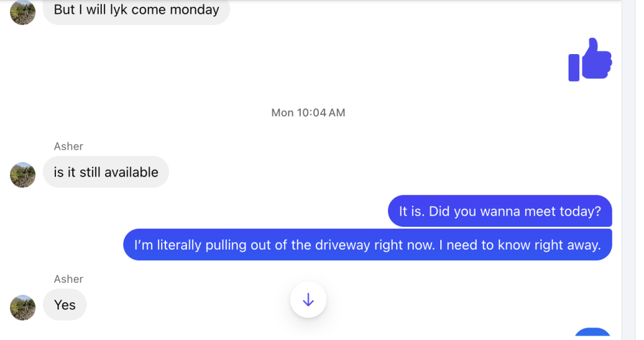
Task: Click the partially visible blue bubble at bottom
Action: coord(592,334)
